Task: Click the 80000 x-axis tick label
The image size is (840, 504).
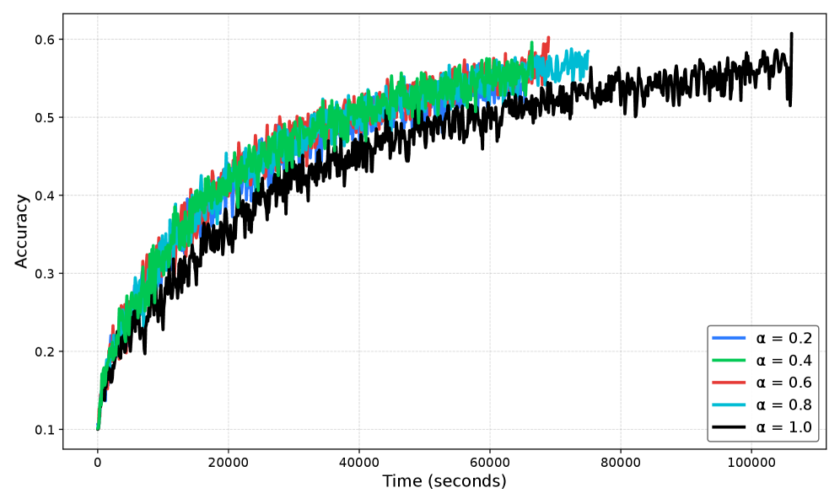Action: (x=621, y=462)
